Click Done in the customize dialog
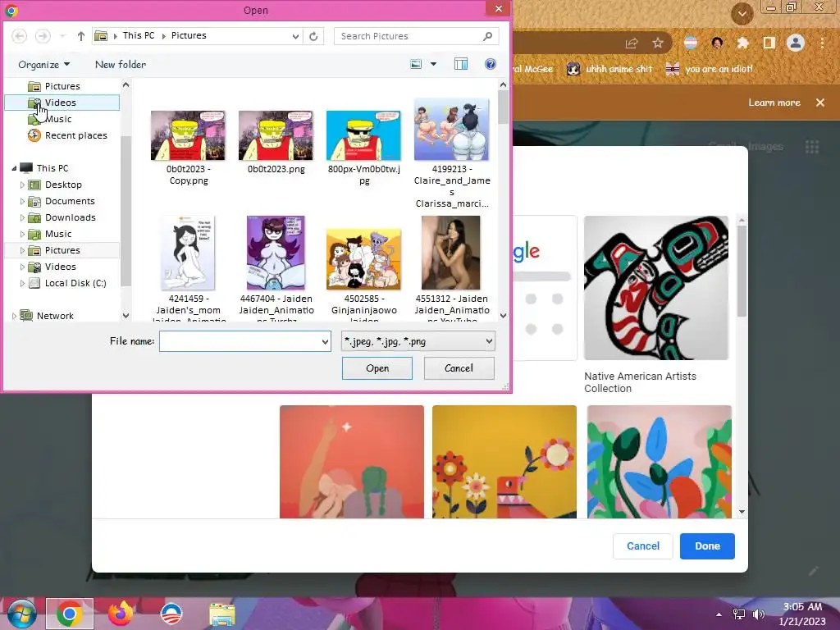The image size is (840, 630). click(707, 546)
